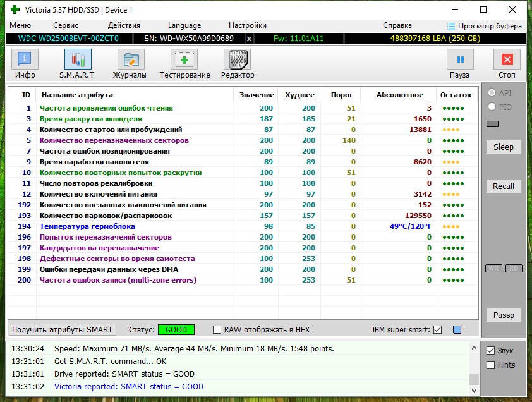Select row Ошибки передачи данных через DMA
Screen dimensions: 532x402
click(243, 269)
